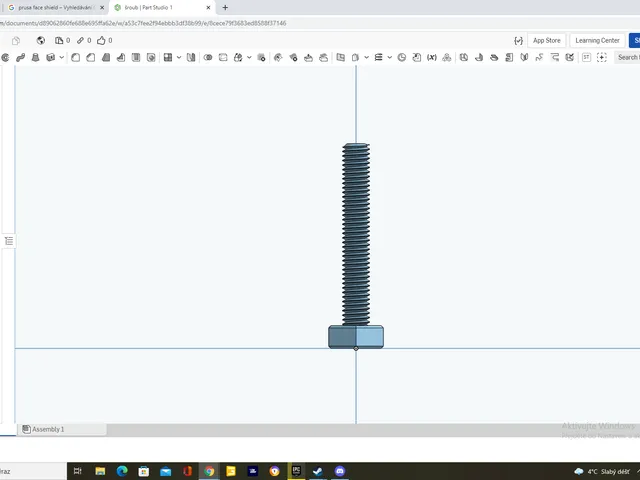Viewport: 640px width, 480px height.
Task: Click the Search tools field
Action: pyautogui.click(x=627, y=58)
